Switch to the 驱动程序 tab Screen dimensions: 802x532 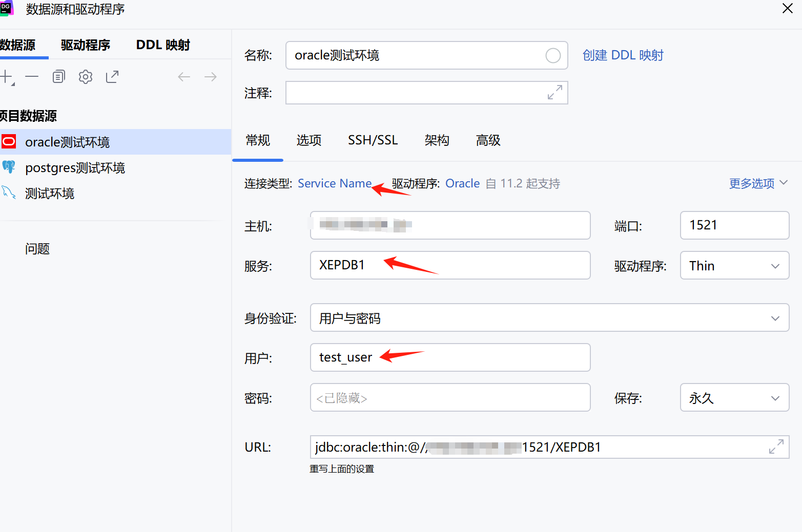pos(86,45)
